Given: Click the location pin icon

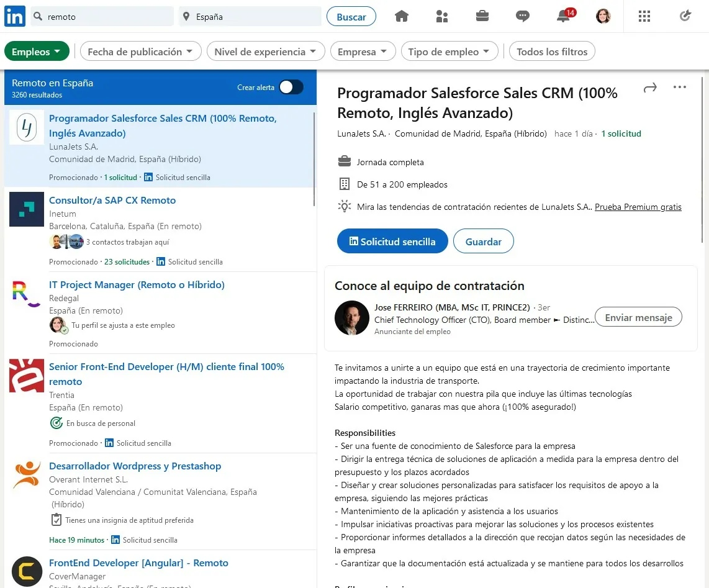Looking at the screenshot, I should click(186, 16).
